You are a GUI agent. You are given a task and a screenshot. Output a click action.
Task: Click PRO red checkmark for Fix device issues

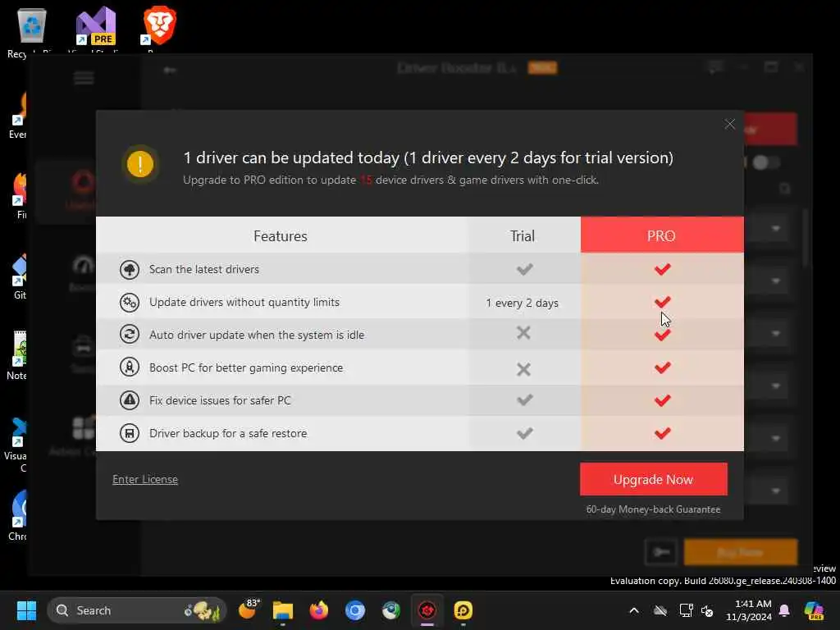click(663, 400)
